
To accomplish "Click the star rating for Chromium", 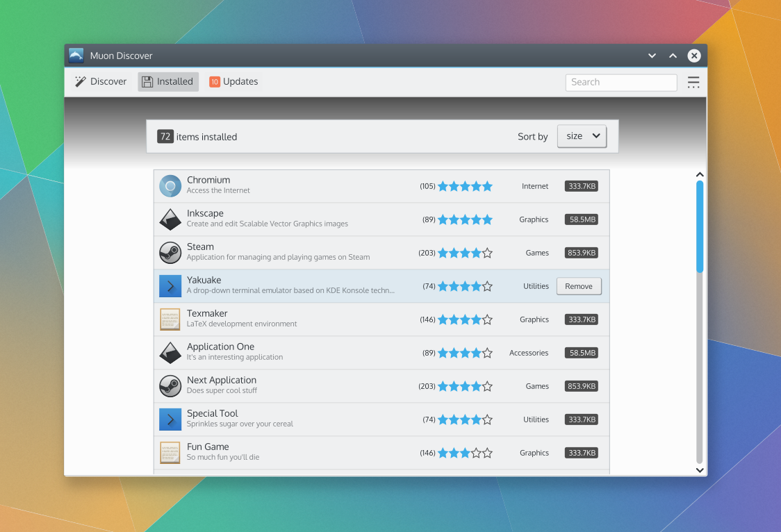I will click(465, 186).
